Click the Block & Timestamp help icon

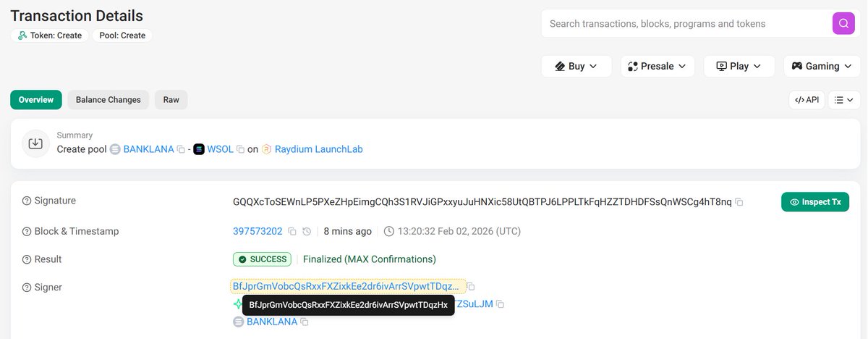[27, 232]
